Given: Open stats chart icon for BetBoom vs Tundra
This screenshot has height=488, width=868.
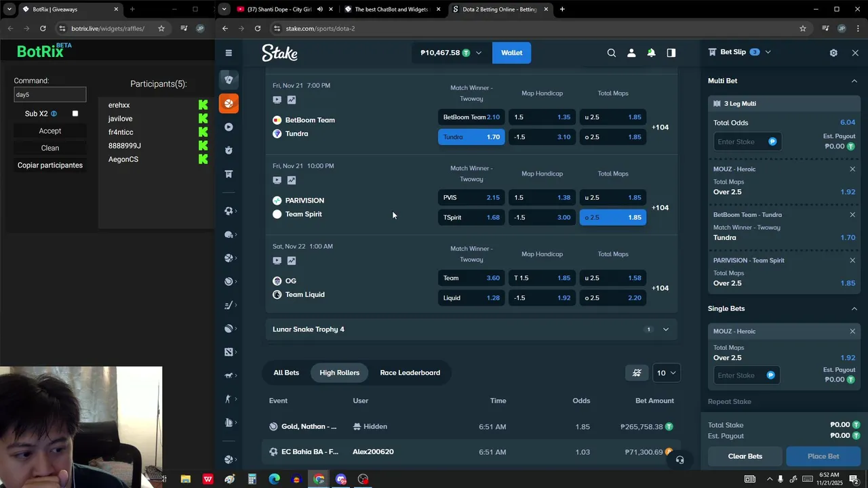Looking at the screenshot, I should [x=292, y=100].
